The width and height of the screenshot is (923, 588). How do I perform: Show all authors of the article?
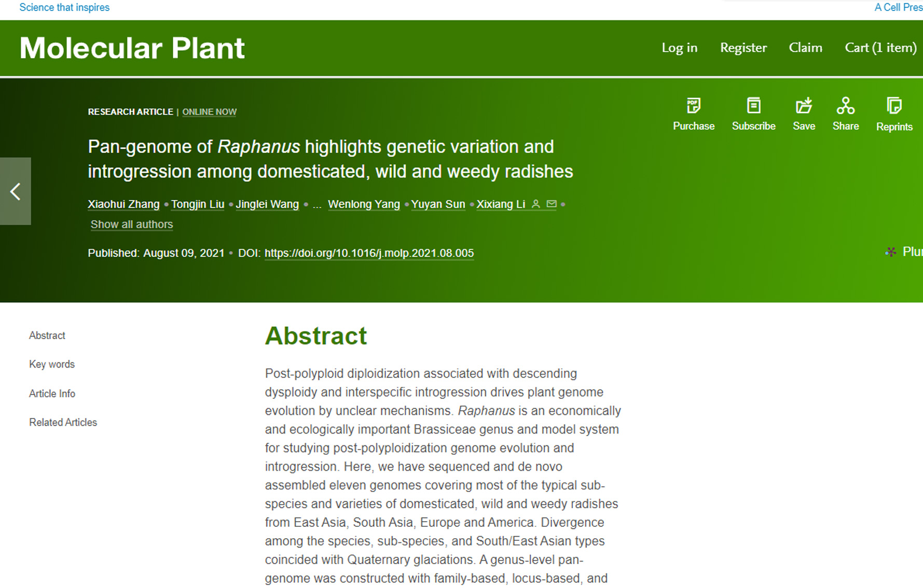(x=132, y=225)
